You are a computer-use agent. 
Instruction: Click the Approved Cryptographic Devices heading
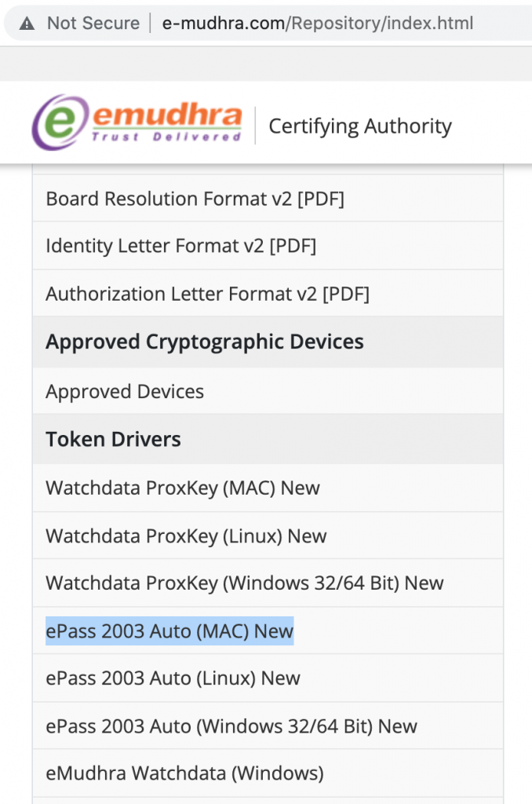[205, 342]
